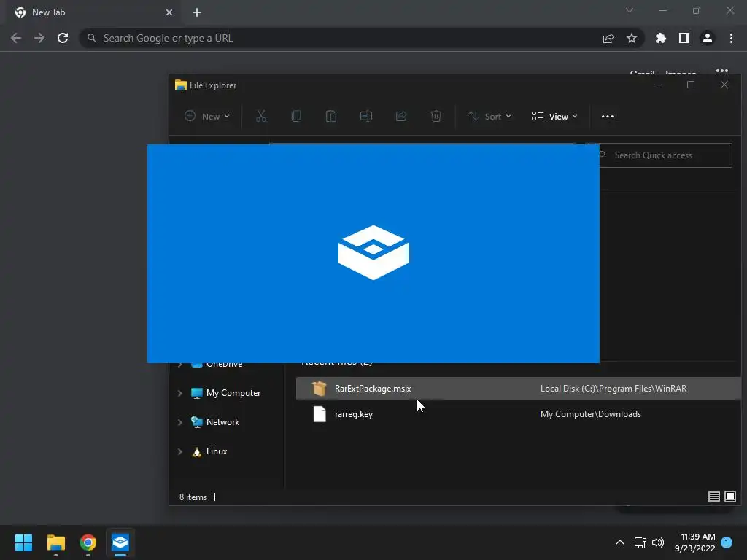Viewport: 747px width, 560px height.
Task: Select the RarExtPackage.msix file
Action: [x=519, y=388]
